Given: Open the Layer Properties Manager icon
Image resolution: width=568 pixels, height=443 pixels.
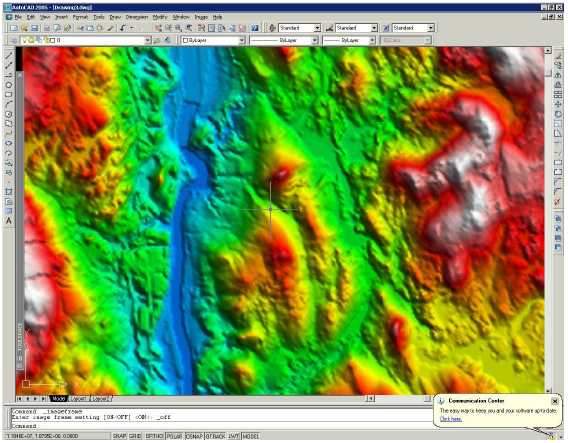Looking at the screenshot, I should pos(14,40).
